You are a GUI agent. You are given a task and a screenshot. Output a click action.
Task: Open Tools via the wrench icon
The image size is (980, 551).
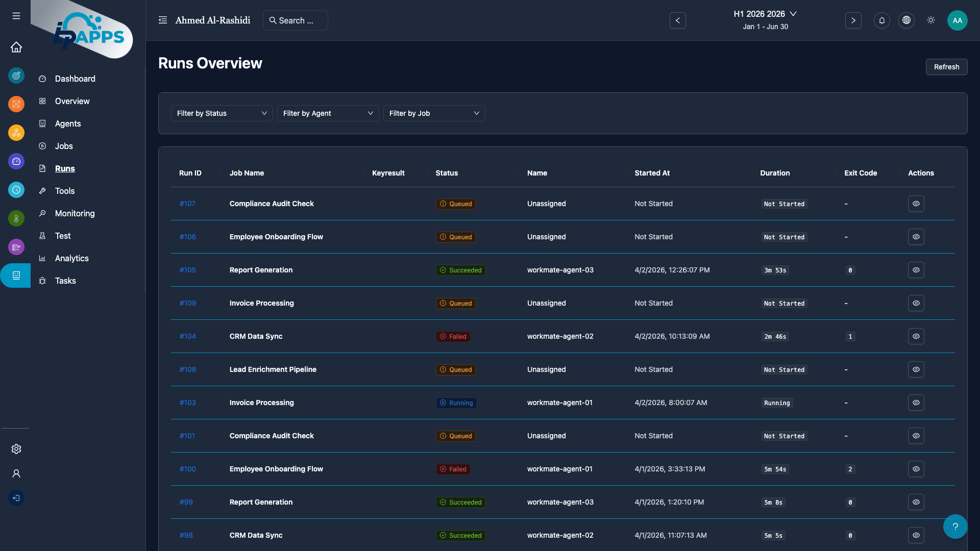[43, 191]
